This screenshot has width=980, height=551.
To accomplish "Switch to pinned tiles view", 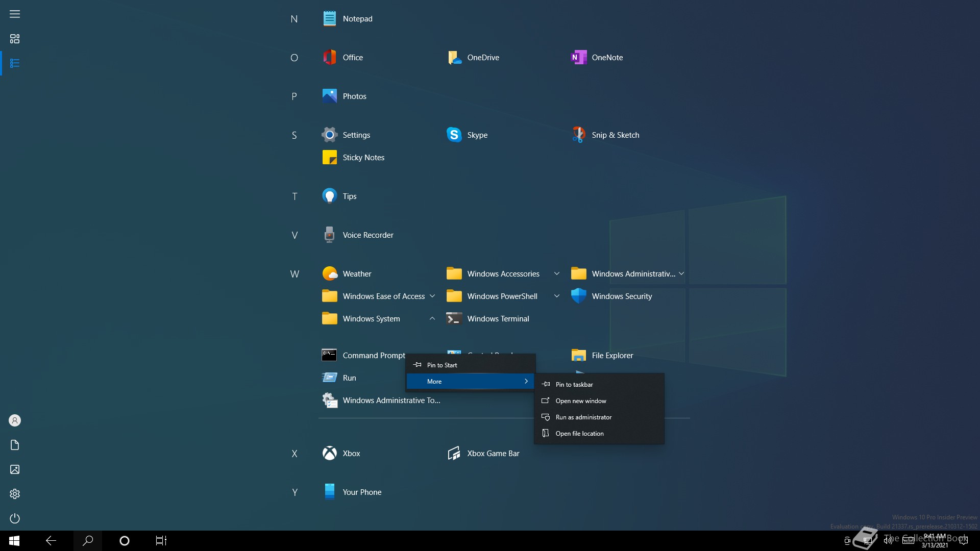I will 15,39.
